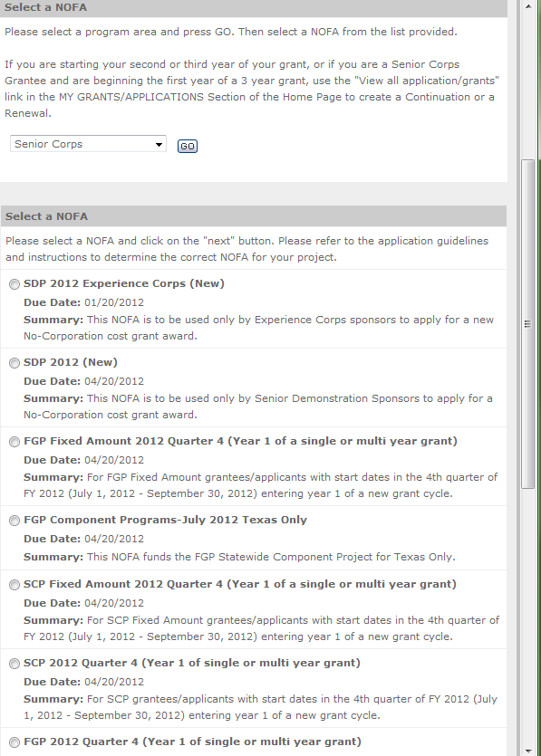Click FGP 2012 Quarter 4 title text

[192, 742]
